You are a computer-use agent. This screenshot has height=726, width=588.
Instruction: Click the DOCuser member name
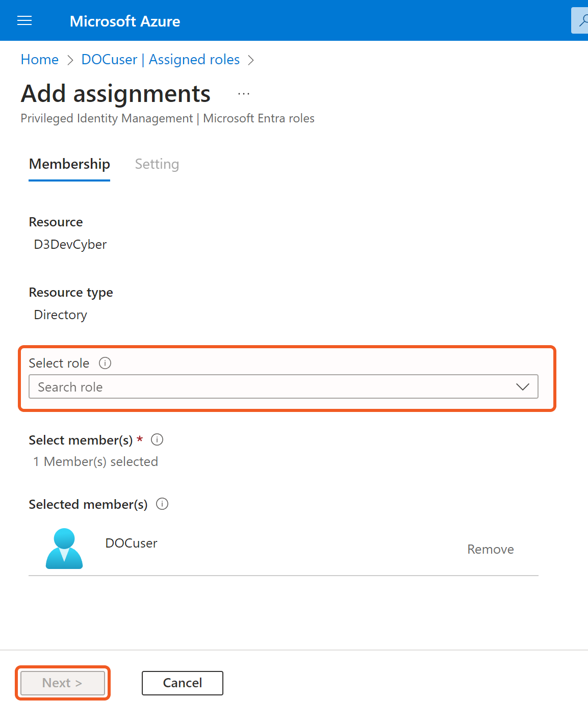pyautogui.click(x=131, y=543)
